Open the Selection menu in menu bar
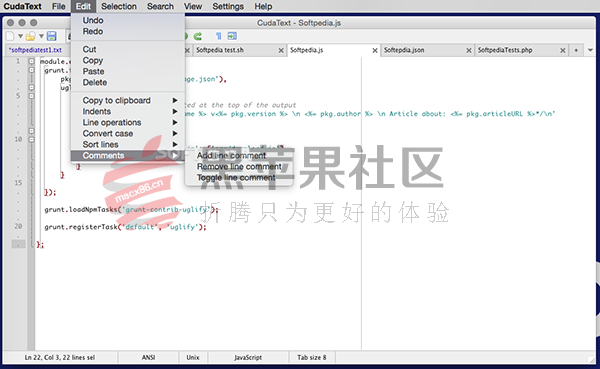Viewport: 600px width, 369px height. point(119,7)
